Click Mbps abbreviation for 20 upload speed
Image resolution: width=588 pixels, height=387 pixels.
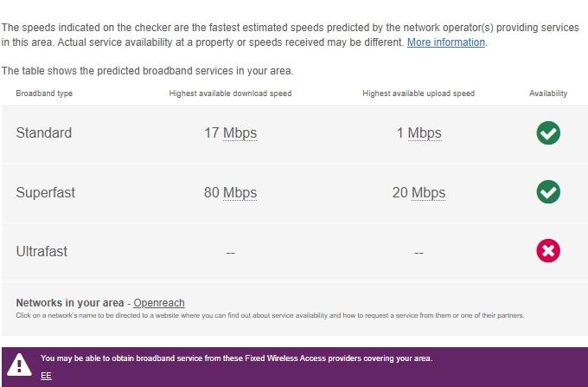coord(428,193)
